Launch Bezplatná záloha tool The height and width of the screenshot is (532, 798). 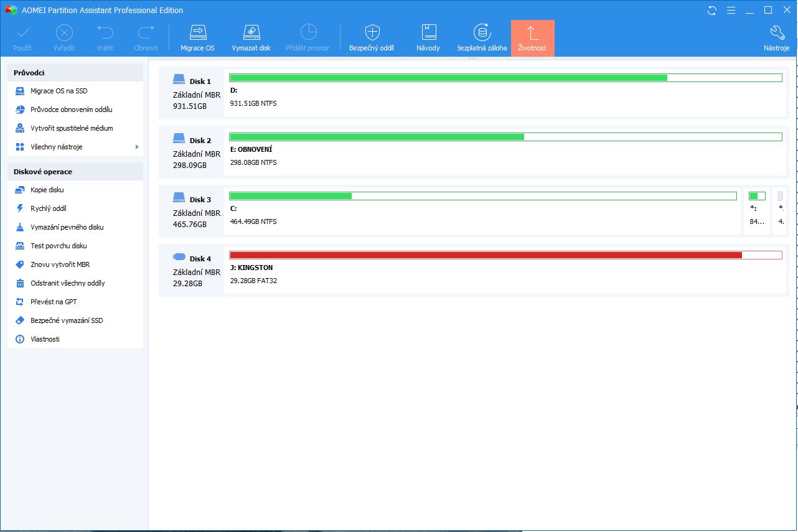click(481, 36)
